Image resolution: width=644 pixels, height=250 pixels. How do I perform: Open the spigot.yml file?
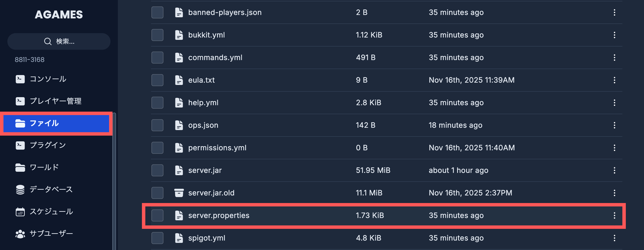coord(206,238)
